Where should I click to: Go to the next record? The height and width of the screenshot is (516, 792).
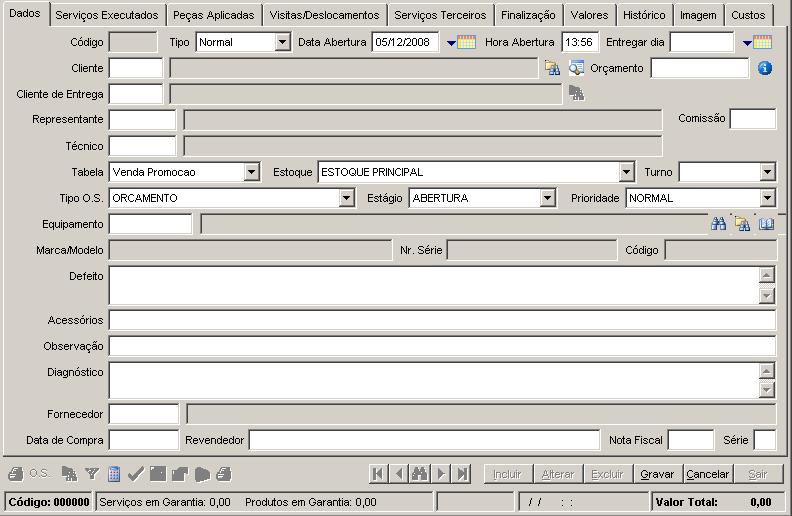click(x=441, y=474)
